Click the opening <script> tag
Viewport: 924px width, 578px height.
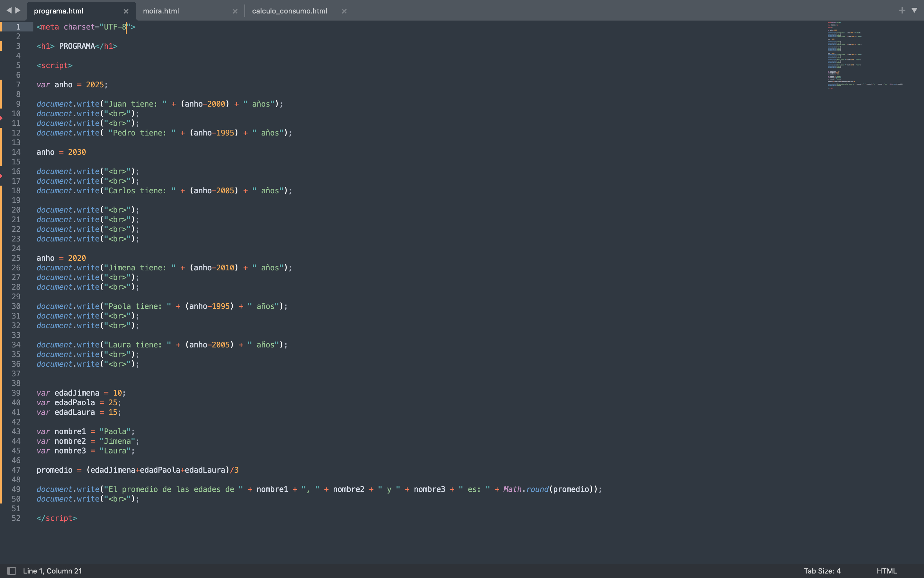point(55,66)
